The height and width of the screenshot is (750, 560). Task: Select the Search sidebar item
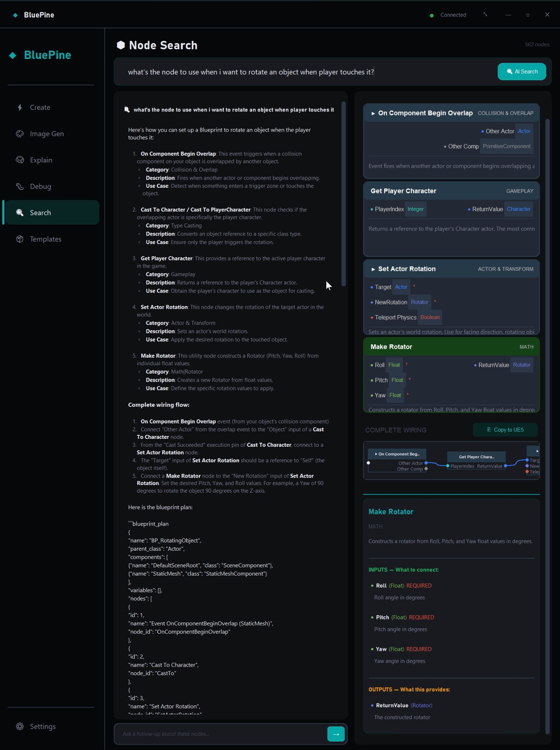(52, 213)
